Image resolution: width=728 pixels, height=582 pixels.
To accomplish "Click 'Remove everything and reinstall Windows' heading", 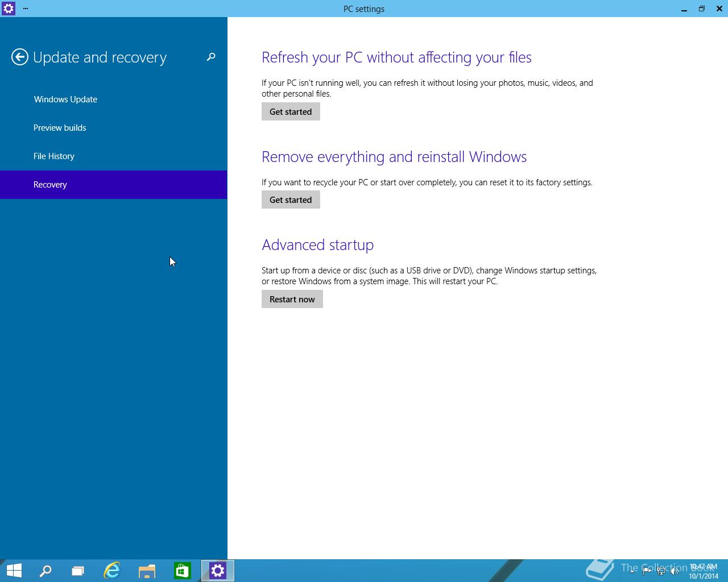I will pos(394,157).
